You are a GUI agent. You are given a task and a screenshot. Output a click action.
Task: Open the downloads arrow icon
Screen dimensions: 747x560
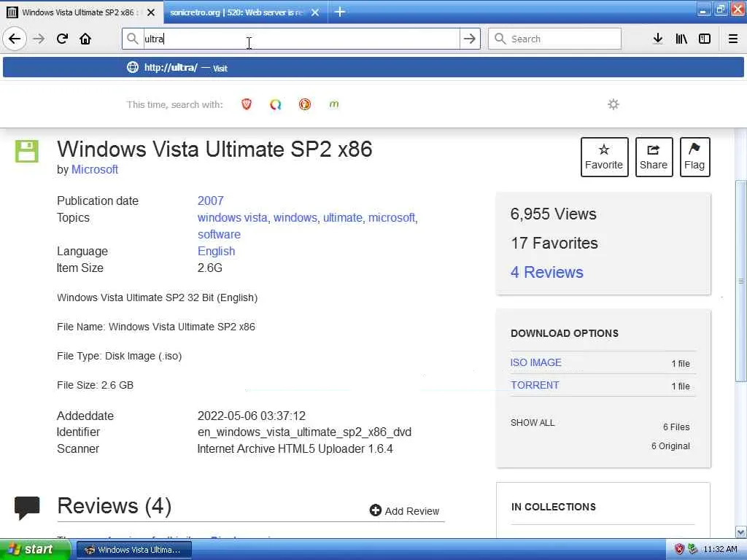pos(658,39)
